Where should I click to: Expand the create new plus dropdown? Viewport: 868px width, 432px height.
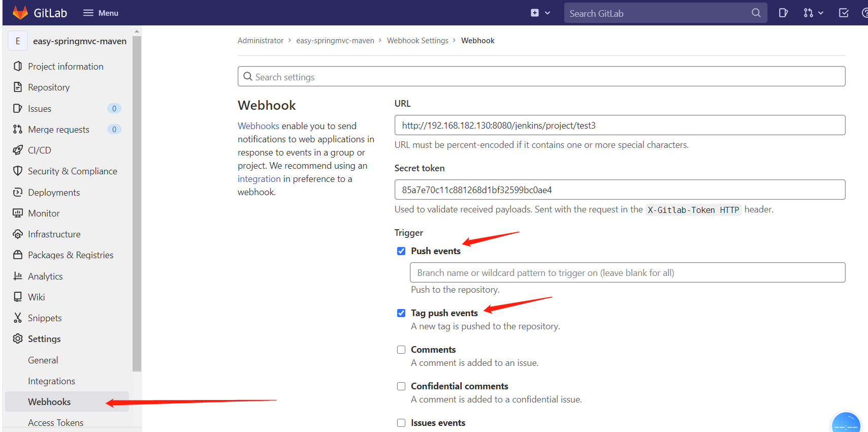coord(540,13)
